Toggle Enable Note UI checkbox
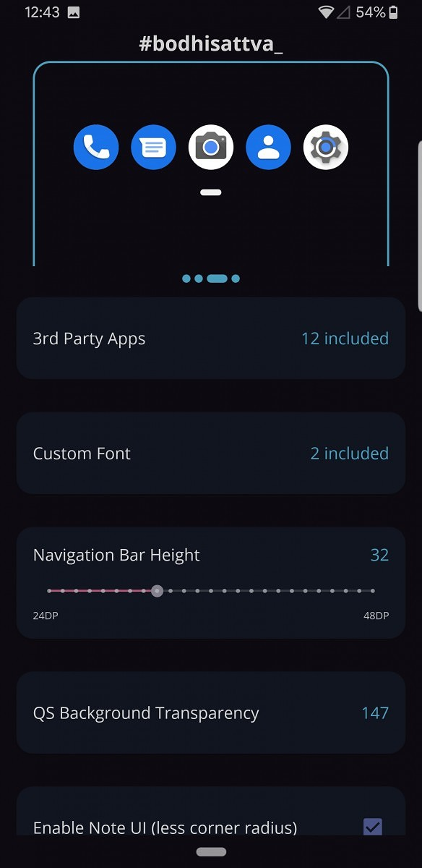The height and width of the screenshot is (868, 422). (373, 827)
